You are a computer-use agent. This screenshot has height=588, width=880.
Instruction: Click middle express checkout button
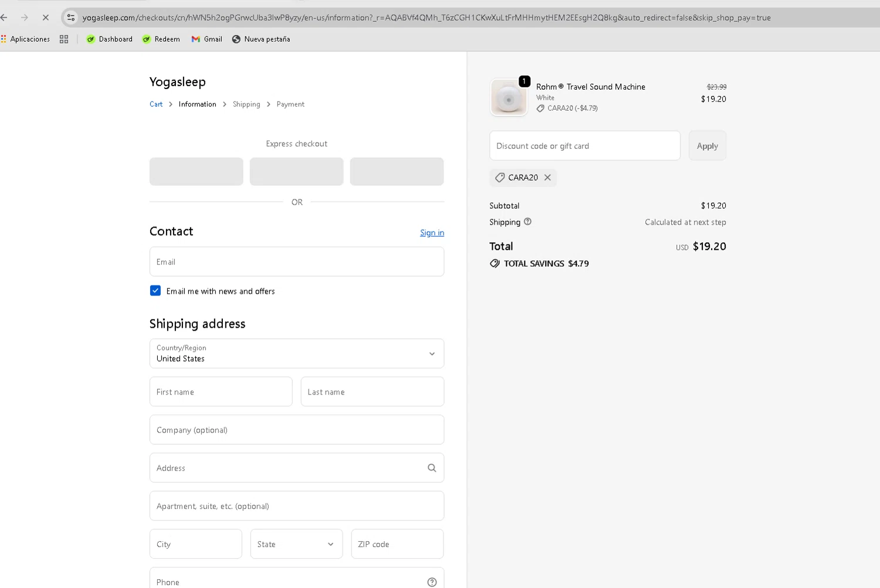pos(297,171)
